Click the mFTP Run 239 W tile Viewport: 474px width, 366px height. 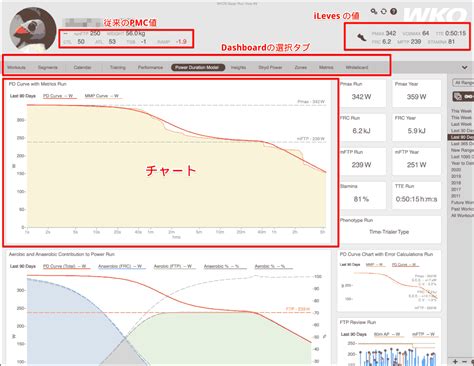pos(362,162)
